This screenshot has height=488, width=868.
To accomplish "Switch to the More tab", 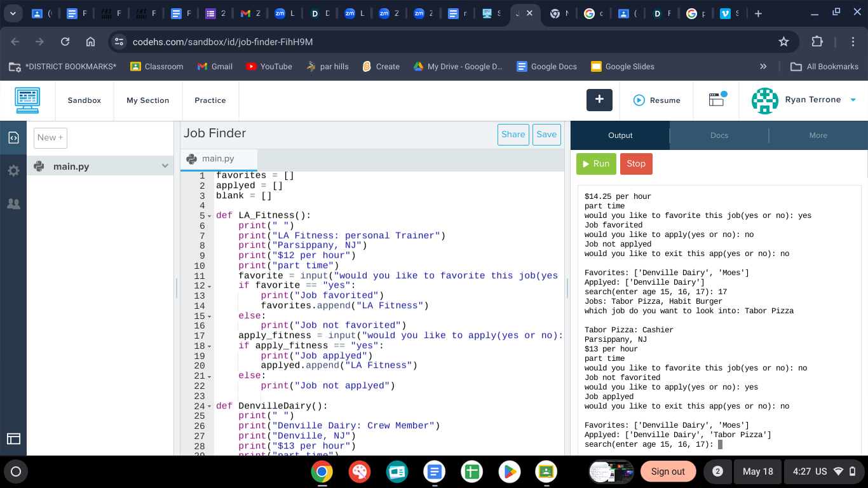I will coord(818,135).
